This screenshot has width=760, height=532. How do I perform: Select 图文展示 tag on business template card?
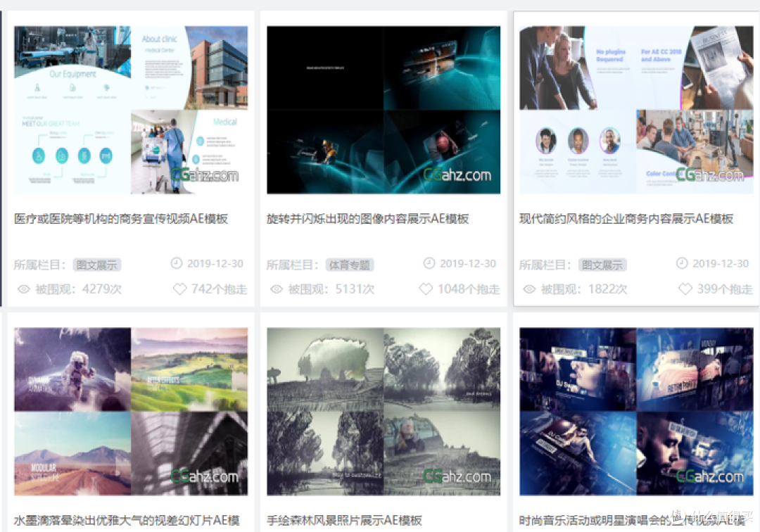click(602, 265)
